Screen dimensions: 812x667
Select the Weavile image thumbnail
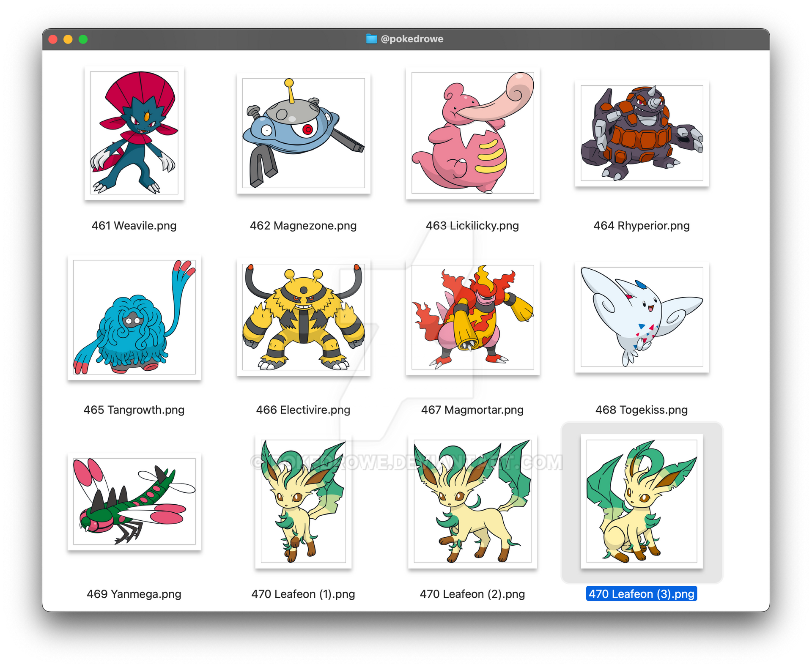134,133
